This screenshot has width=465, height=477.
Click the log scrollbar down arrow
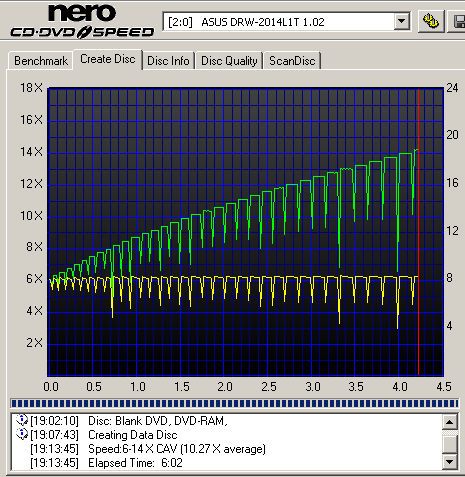(x=449, y=462)
